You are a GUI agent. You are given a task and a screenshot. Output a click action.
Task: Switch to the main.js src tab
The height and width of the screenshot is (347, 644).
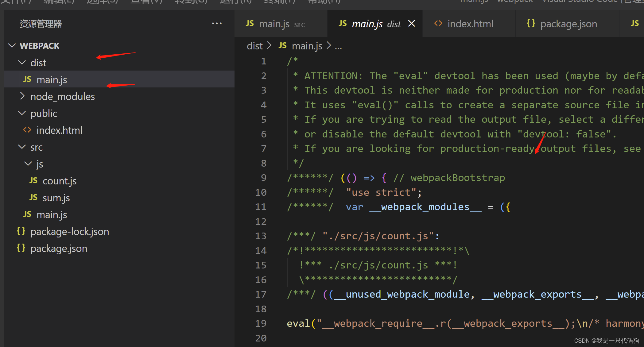pos(276,24)
